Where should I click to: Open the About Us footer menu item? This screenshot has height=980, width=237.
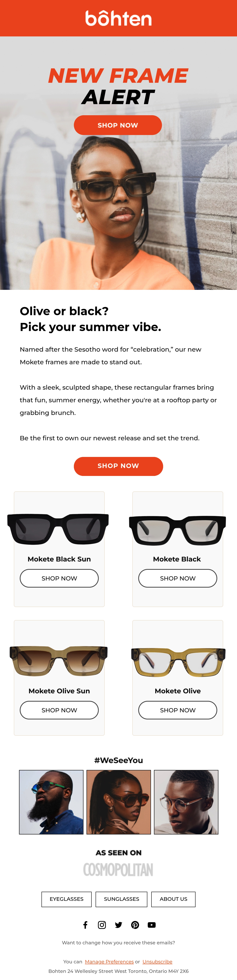[173, 899]
